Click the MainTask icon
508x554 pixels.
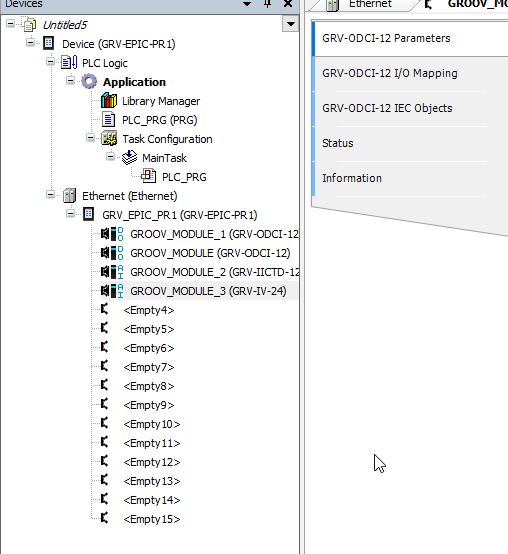click(x=129, y=158)
